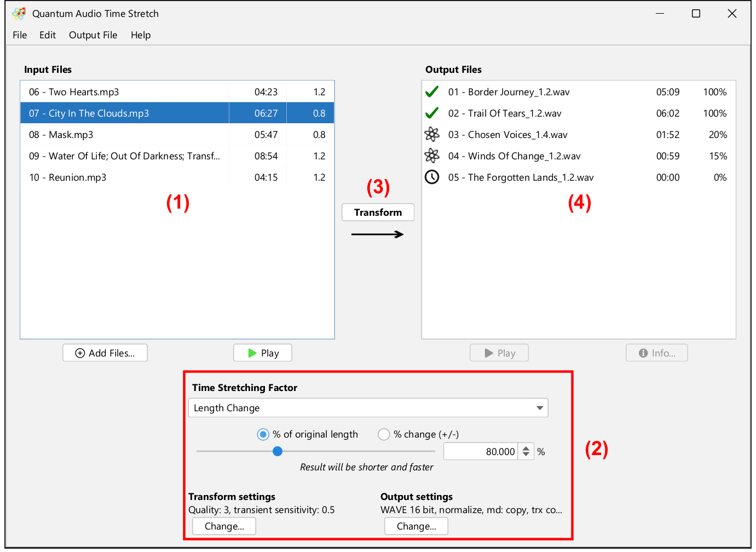Click Change under Output settings
The image size is (756, 552).
416,526
